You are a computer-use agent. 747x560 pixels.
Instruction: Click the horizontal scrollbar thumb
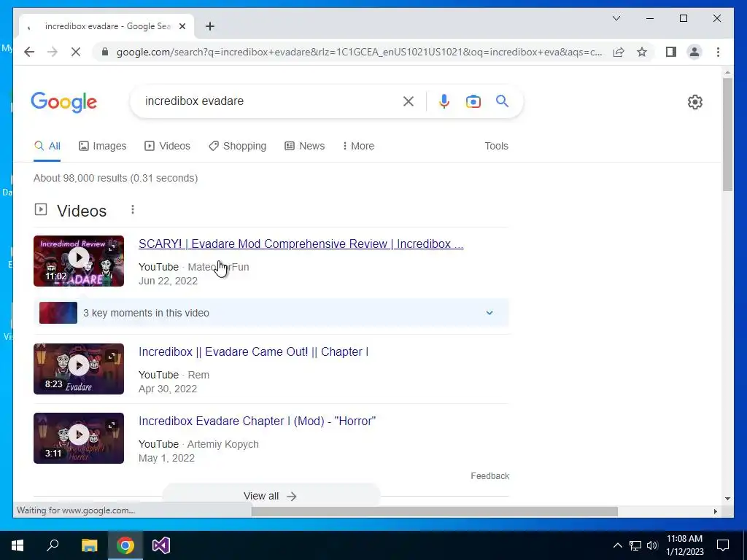435,511
